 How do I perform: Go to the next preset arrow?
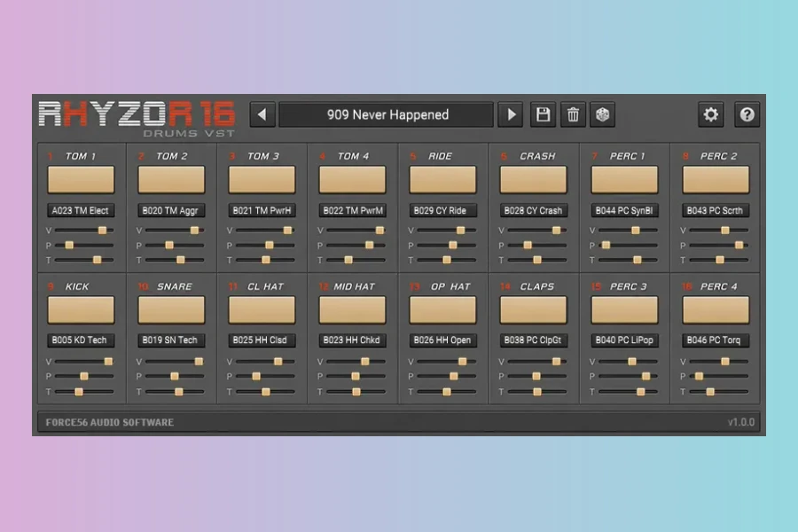tap(511, 114)
